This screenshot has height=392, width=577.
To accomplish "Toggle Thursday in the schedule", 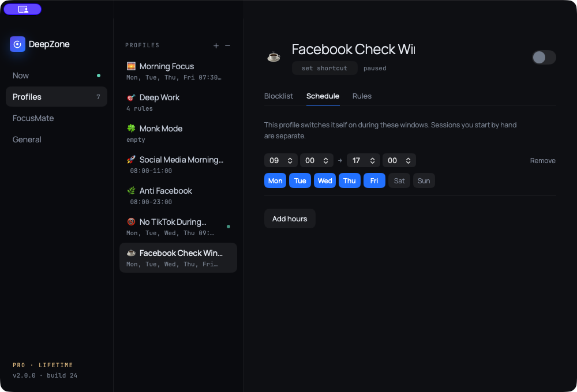I will [350, 180].
